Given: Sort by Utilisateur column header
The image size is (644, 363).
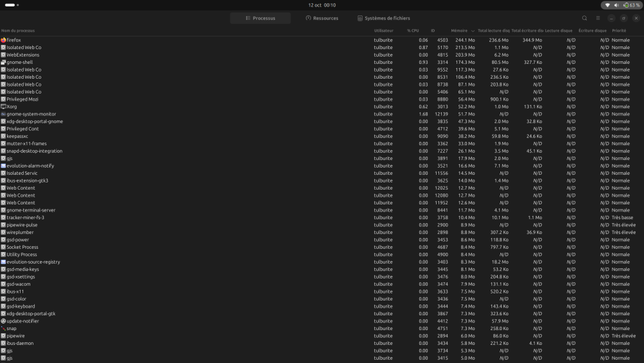Looking at the screenshot, I should [x=384, y=30].
